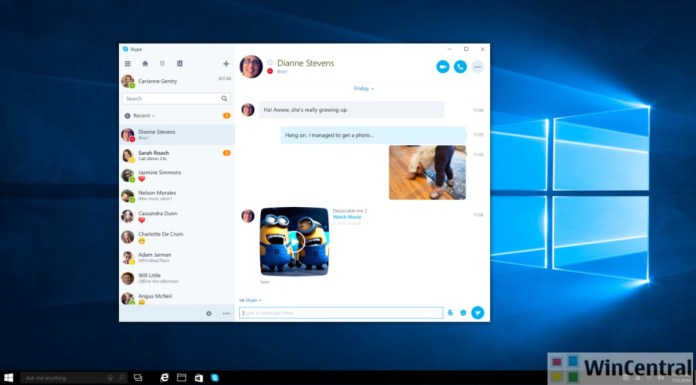696x385 pixels.
Task: Open Will Little conversation
Action: [x=177, y=278]
